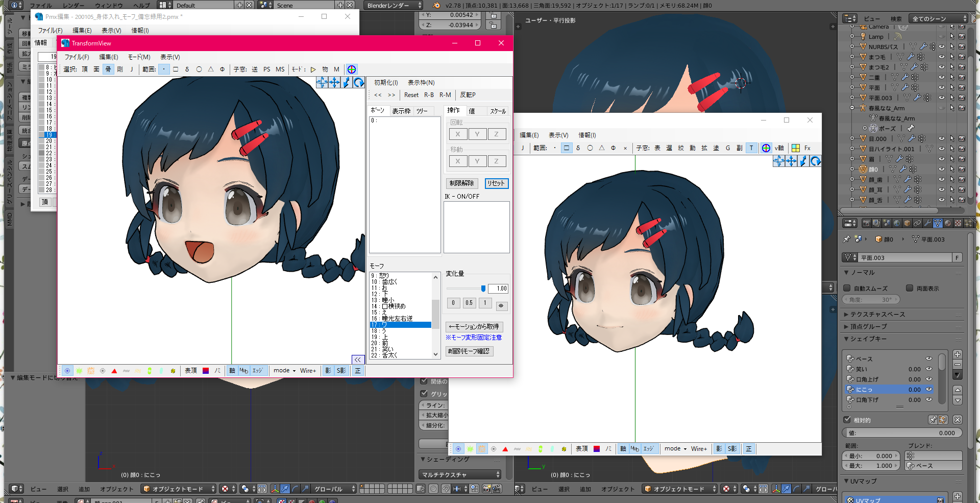Choose the rectangle range selection tool in TransformView
The width and height of the screenshot is (980, 503).
pyautogui.click(x=176, y=69)
